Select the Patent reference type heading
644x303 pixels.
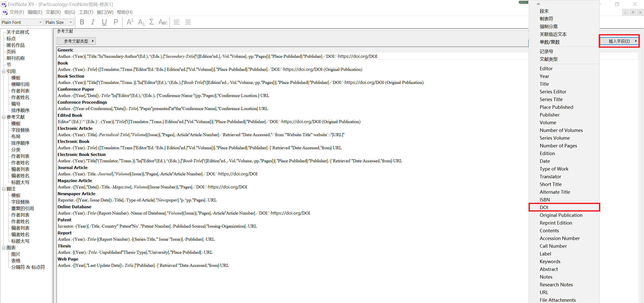pos(65,220)
